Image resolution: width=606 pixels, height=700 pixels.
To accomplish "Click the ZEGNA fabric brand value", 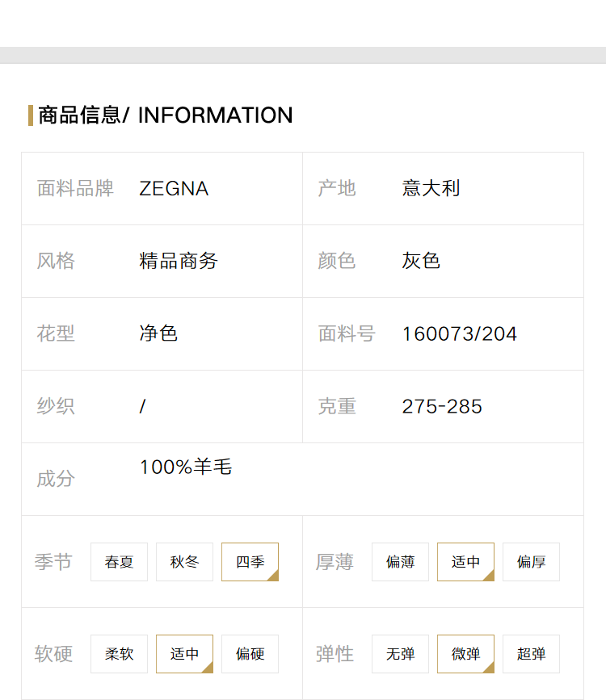I will pyautogui.click(x=174, y=188).
